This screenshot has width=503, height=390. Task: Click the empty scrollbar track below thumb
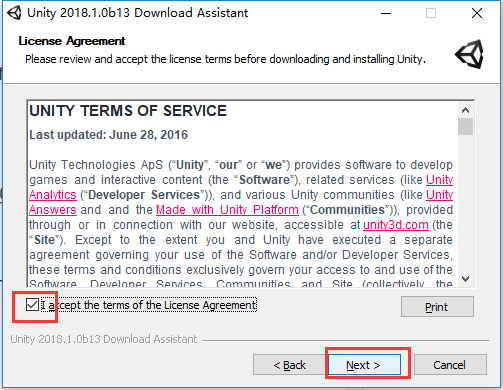coord(465,203)
